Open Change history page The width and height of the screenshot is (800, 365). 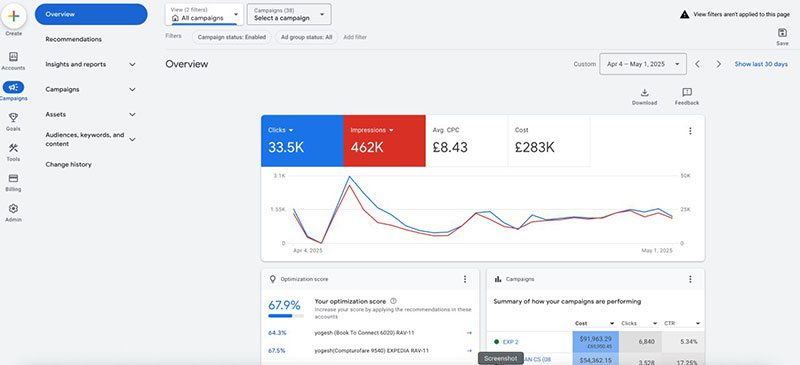68,164
